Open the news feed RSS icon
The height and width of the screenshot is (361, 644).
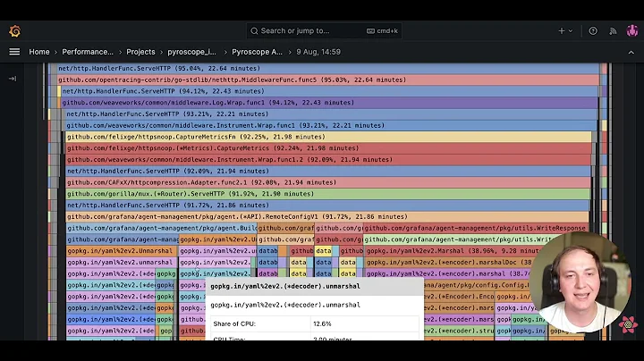[x=613, y=31]
